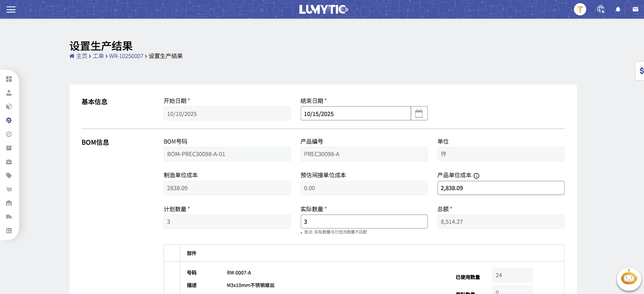
Task: Open the hamburger menu
Action: pyautogui.click(x=11, y=9)
